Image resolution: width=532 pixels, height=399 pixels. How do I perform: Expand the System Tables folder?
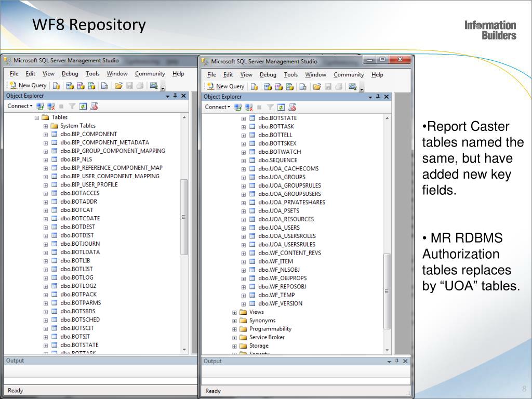46,126
